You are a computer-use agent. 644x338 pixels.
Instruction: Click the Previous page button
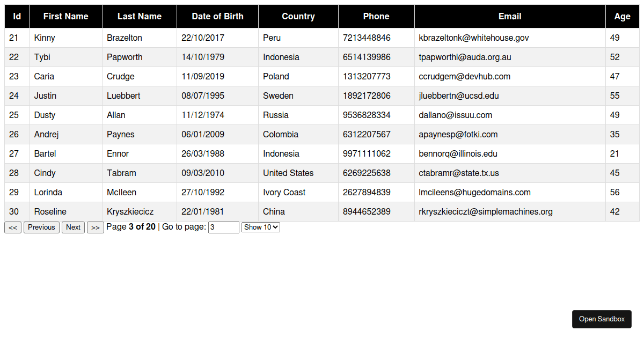tap(41, 227)
